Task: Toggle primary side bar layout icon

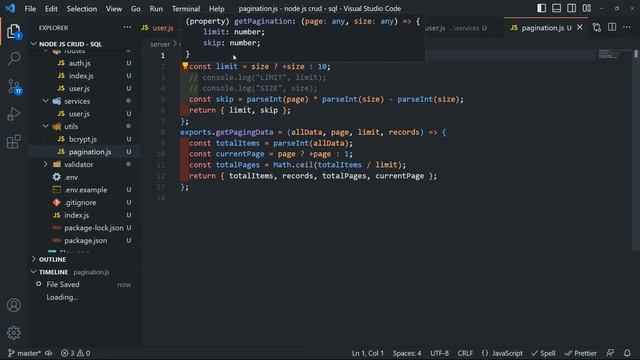Action: 541,8
